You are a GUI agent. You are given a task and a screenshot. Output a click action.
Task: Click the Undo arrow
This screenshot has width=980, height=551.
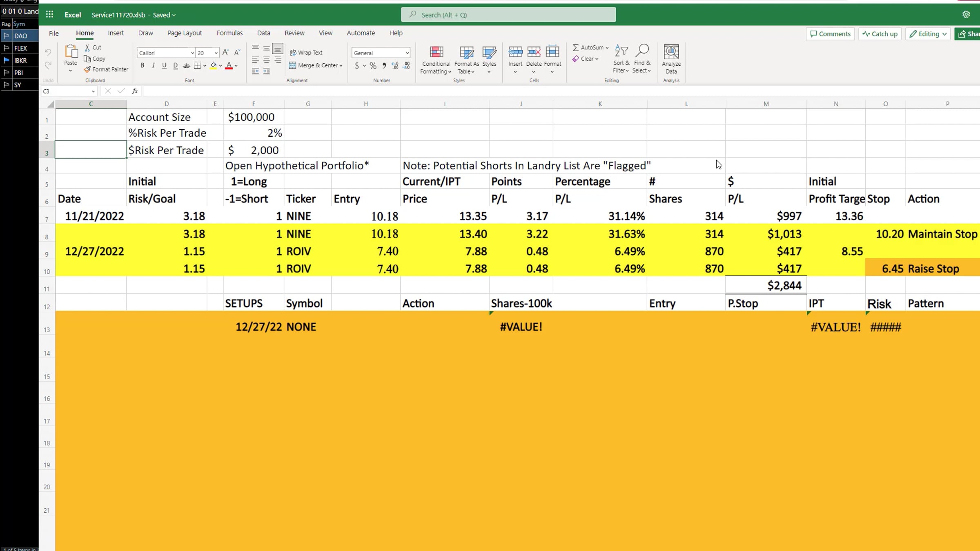coord(48,52)
